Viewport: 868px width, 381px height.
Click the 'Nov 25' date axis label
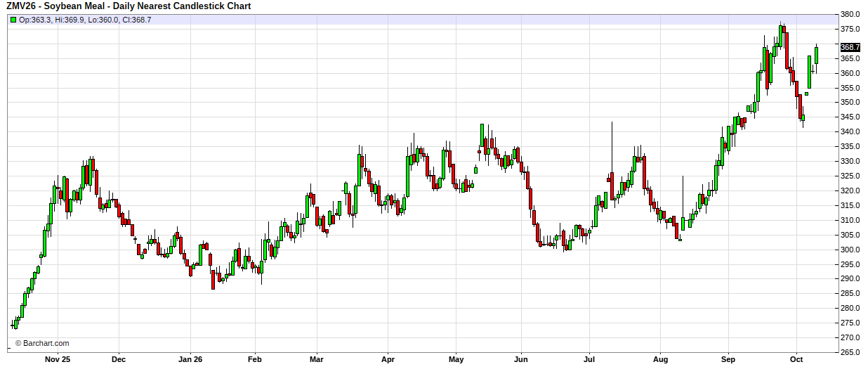click(58, 359)
